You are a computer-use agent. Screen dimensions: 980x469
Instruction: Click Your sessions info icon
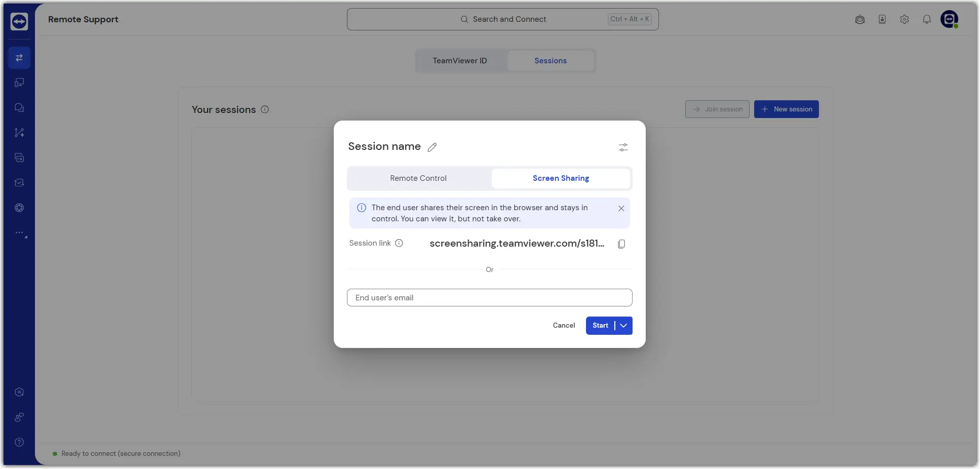265,109
